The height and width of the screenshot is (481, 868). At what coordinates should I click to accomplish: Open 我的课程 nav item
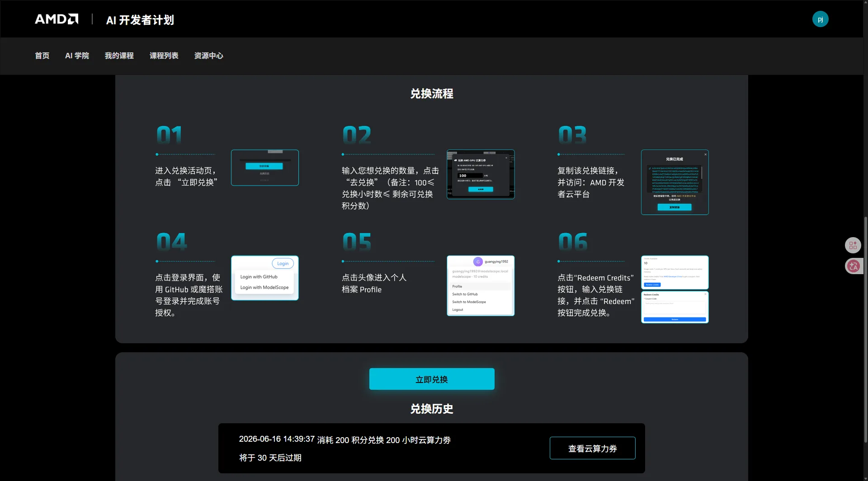(119, 56)
